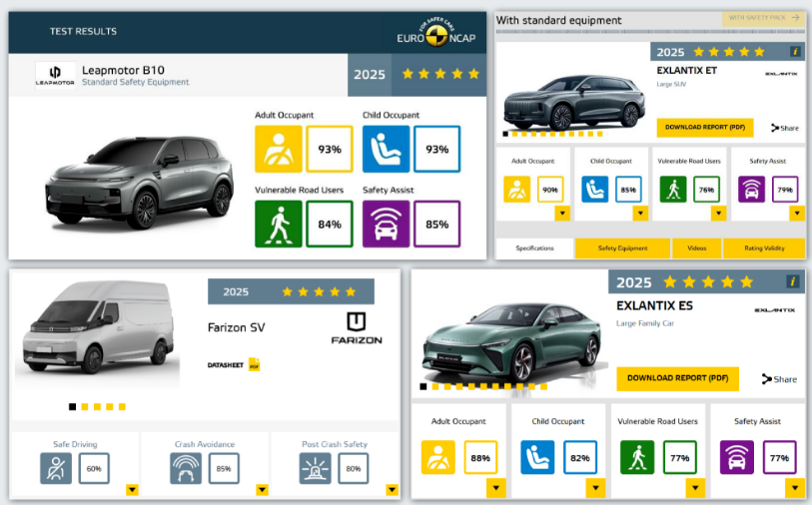Click EXLANTIX ET Safety Assist icon
Image resolution: width=812 pixels, height=505 pixels.
click(751, 190)
